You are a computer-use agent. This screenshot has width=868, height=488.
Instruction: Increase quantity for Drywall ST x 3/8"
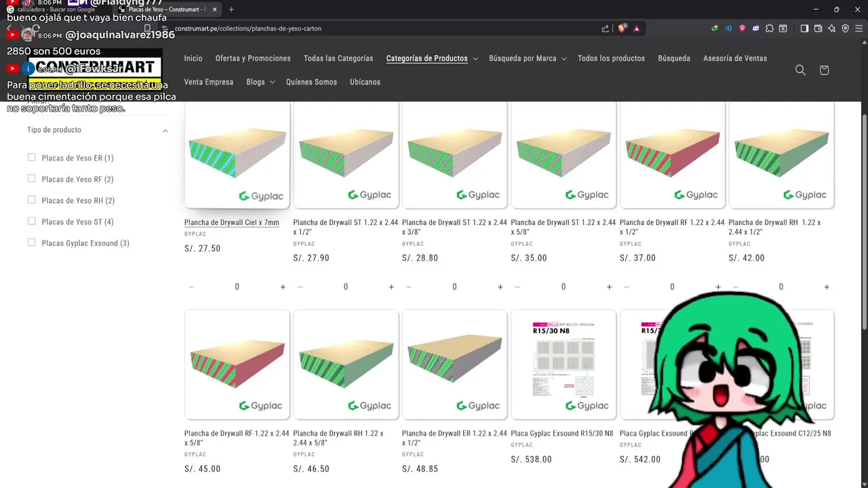500,287
